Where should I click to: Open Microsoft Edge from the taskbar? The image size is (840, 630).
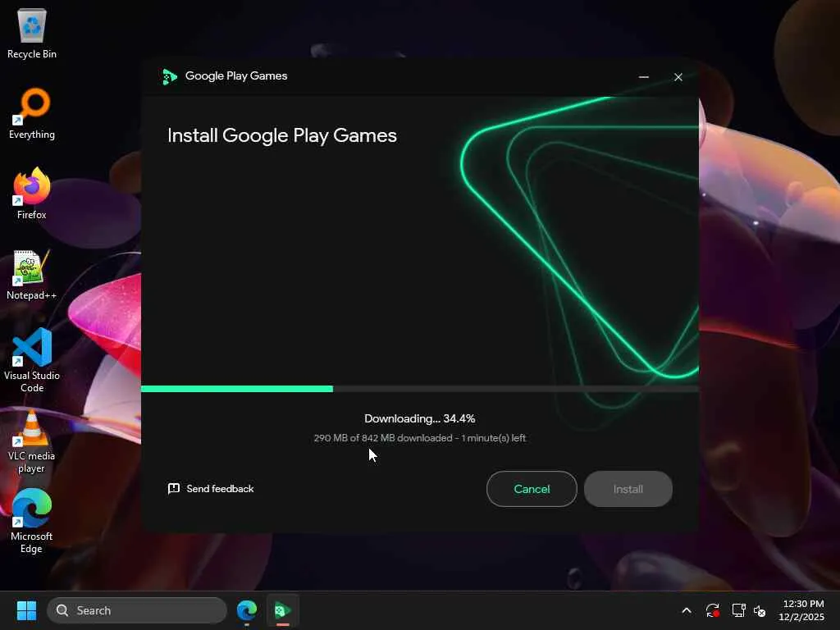point(247,610)
